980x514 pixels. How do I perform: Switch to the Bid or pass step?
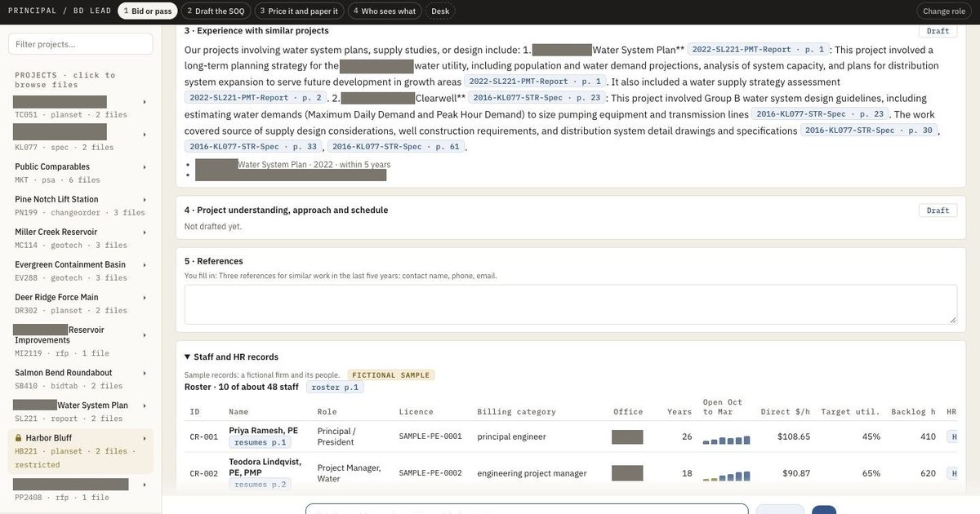(148, 11)
